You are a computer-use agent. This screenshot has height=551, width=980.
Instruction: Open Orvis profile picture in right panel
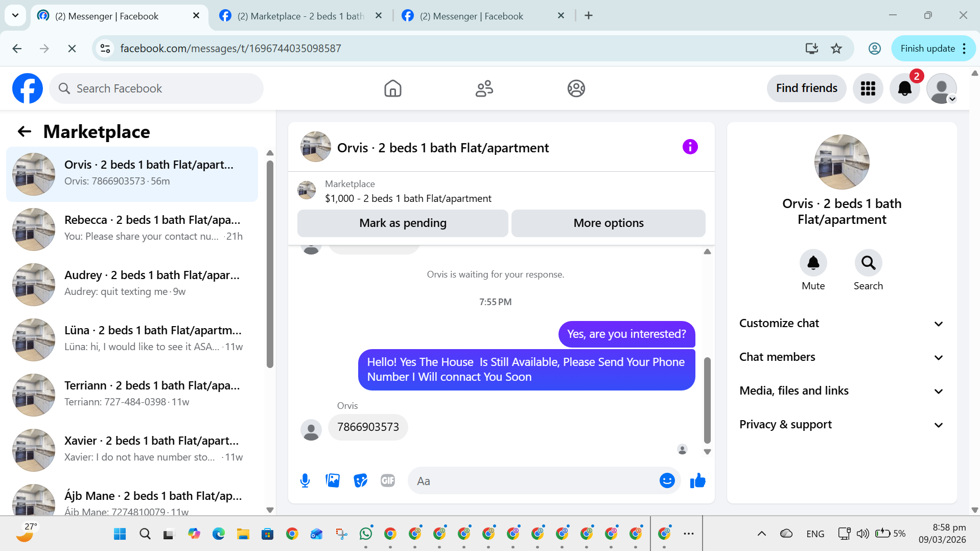point(842,162)
